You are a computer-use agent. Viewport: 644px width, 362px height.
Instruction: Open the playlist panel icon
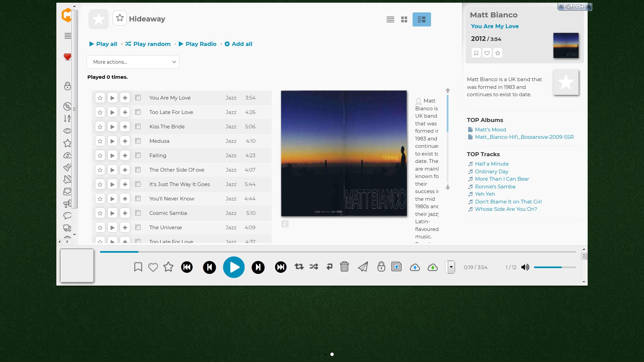pos(396,267)
